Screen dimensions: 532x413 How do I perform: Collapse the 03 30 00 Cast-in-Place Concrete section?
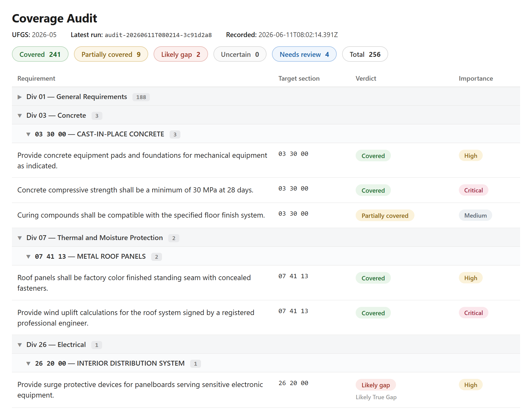[x=28, y=134]
